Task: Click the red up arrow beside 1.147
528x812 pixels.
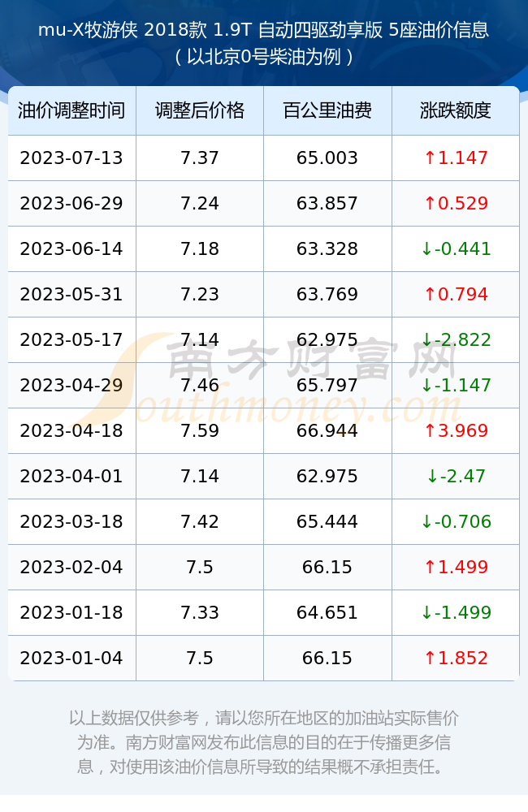Action: point(430,158)
